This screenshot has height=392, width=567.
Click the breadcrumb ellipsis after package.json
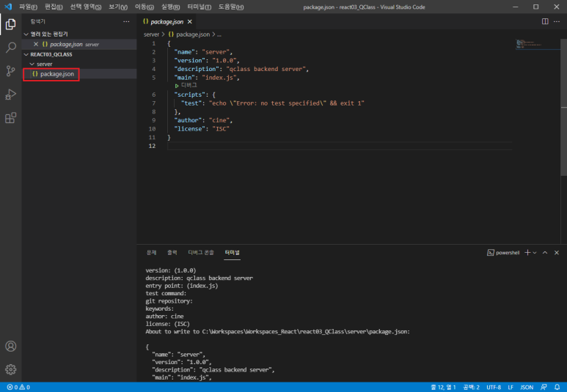coord(219,34)
